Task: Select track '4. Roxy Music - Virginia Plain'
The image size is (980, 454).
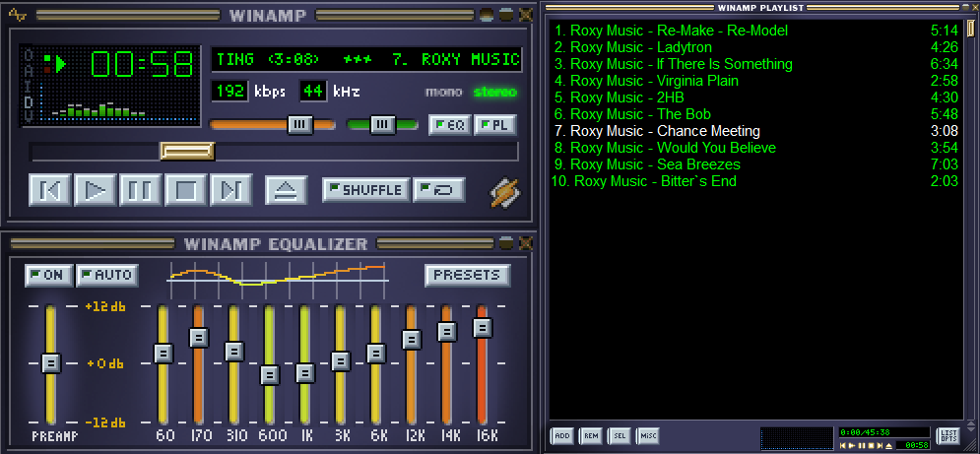Action: coord(756,81)
